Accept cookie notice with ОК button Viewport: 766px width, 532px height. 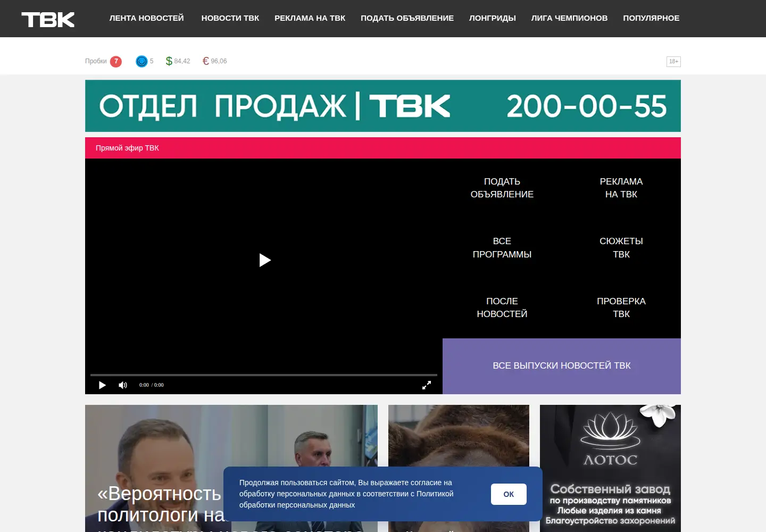tap(509, 494)
